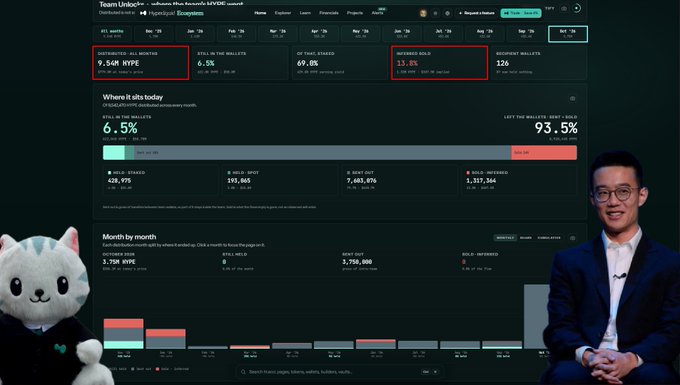Click the Sep '26 chart bar
Screen dimensions: 680x385
502,345
